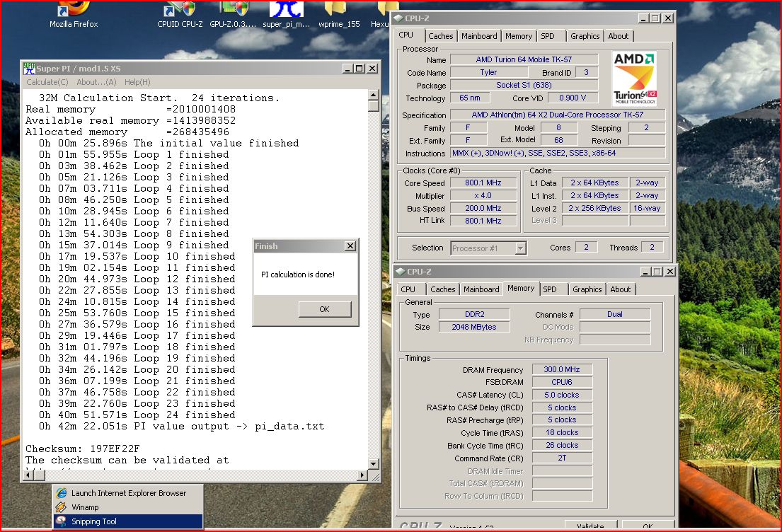Click the 'PI calculation is done!' message
782x532 pixels.
(x=298, y=274)
